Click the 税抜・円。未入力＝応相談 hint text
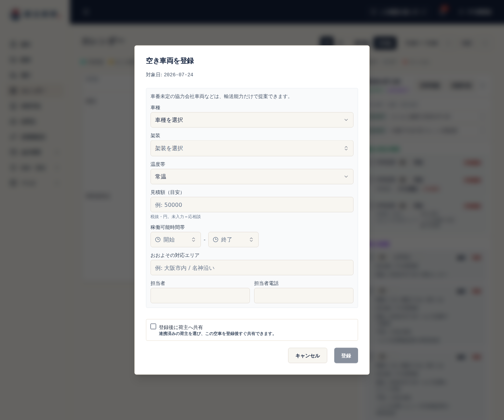Screen dimensions: 504x420 coord(176,217)
